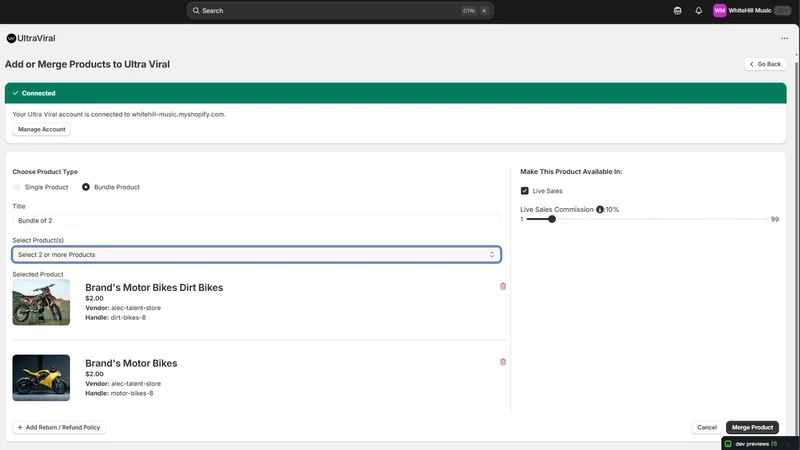The height and width of the screenshot is (450, 800).
Task: Click the dirt bike product thumbnail
Action: (x=41, y=302)
